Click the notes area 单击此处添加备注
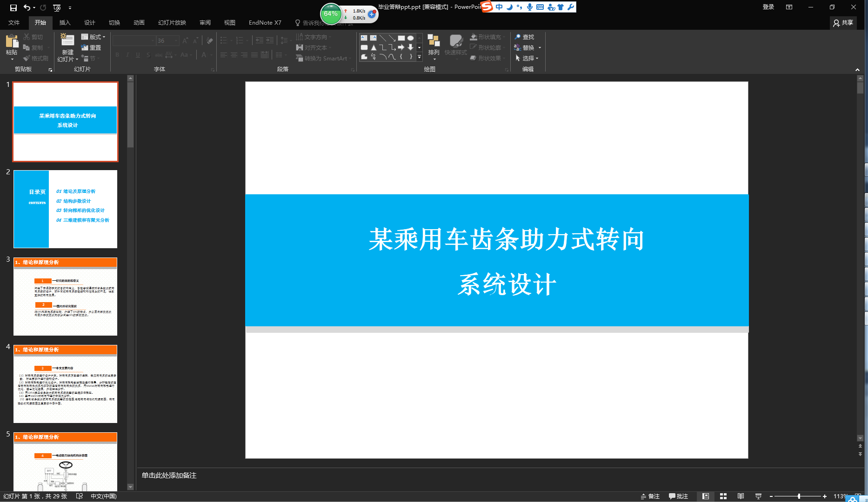The image size is (868, 502). [169, 475]
